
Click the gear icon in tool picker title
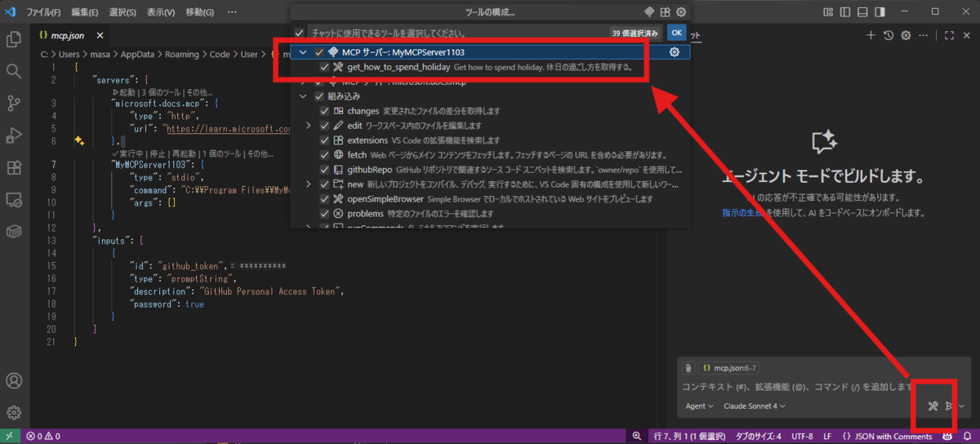(681, 12)
